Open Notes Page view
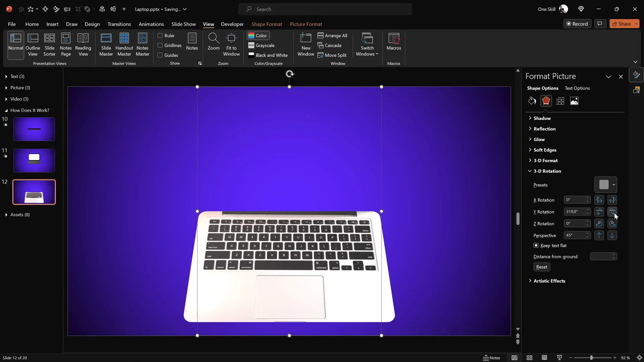The width and height of the screenshot is (644, 362). pyautogui.click(x=66, y=45)
